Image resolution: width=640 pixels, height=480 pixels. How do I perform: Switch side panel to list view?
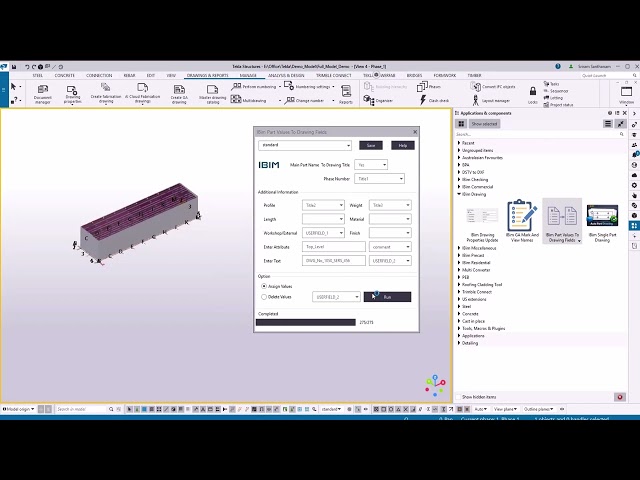[608, 124]
